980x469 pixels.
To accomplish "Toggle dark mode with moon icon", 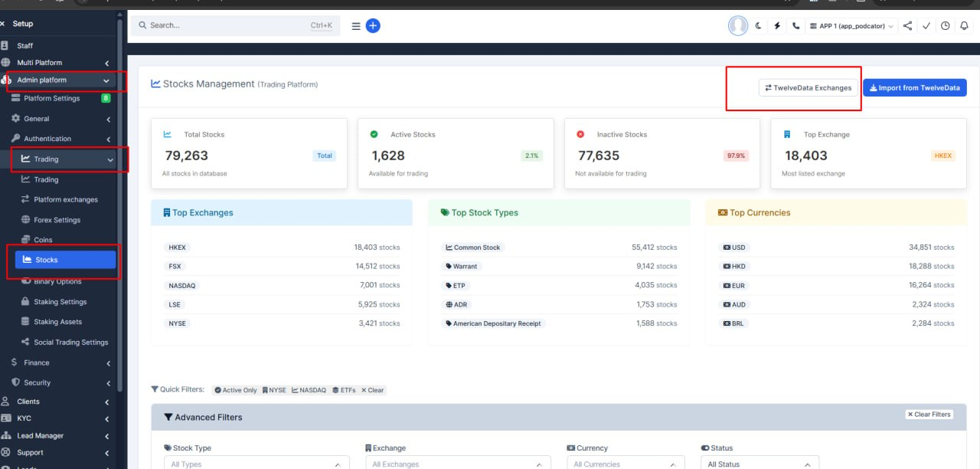I will [x=759, y=25].
